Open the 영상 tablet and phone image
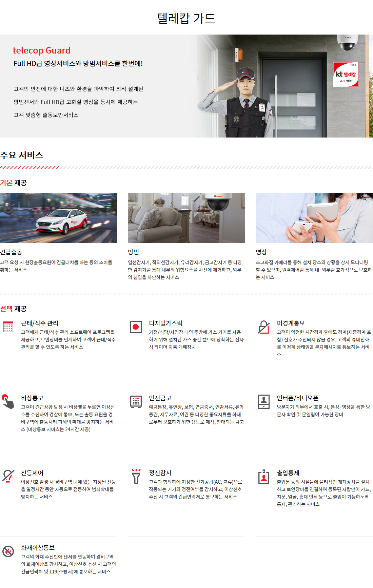 click(314, 218)
